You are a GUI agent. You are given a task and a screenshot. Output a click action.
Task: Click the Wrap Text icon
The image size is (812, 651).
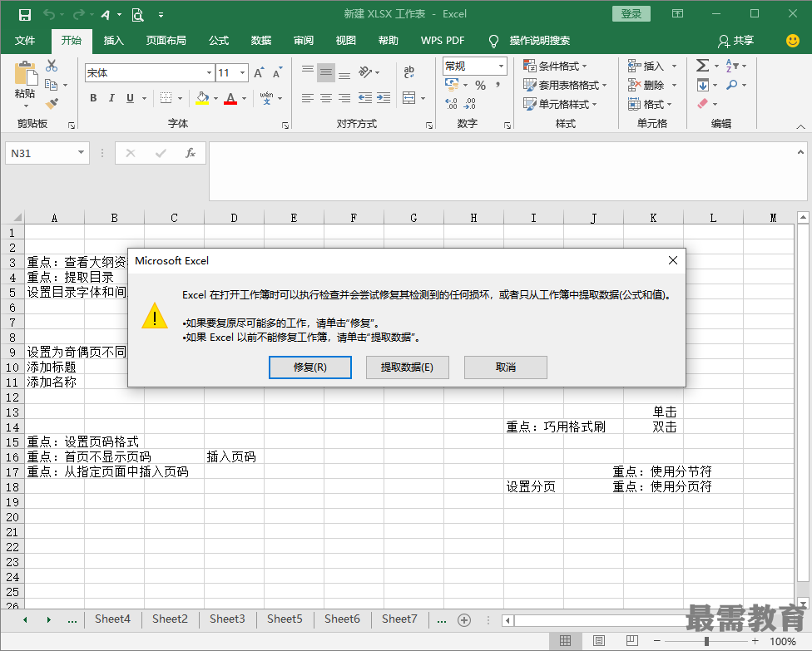(x=409, y=72)
